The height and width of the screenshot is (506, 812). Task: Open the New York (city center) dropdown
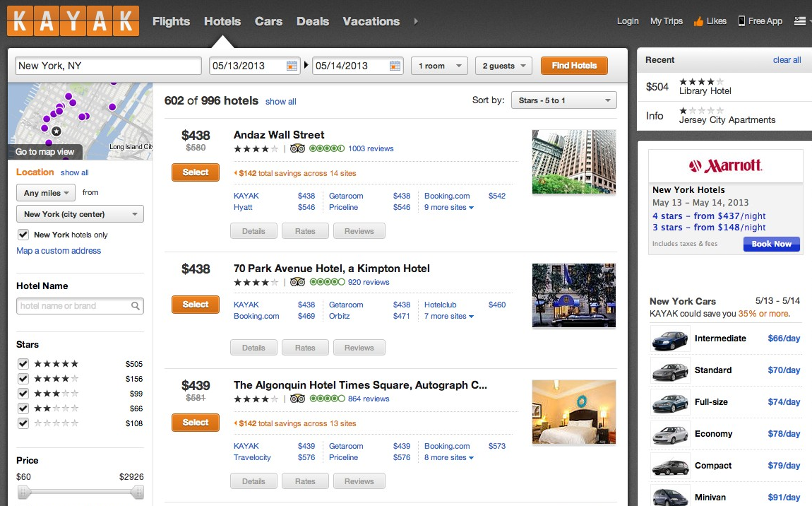[80, 214]
